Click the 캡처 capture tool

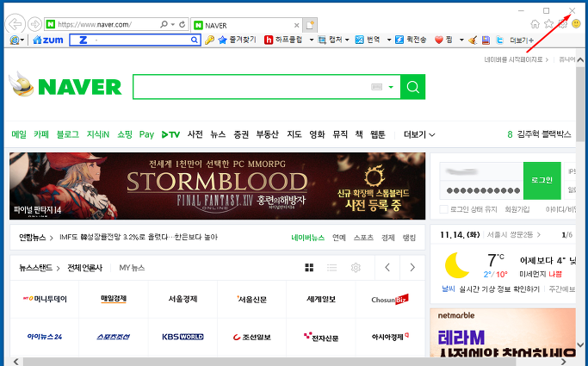[x=331, y=40]
